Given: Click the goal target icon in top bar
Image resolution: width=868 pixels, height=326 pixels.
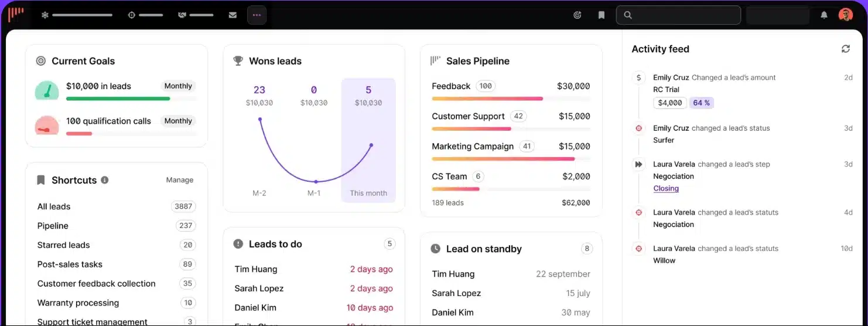Looking at the screenshot, I should click(577, 15).
